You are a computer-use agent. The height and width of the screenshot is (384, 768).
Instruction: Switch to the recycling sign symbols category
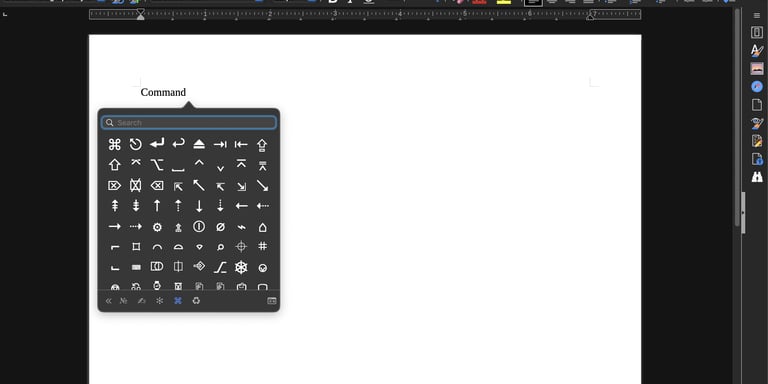click(196, 301)
